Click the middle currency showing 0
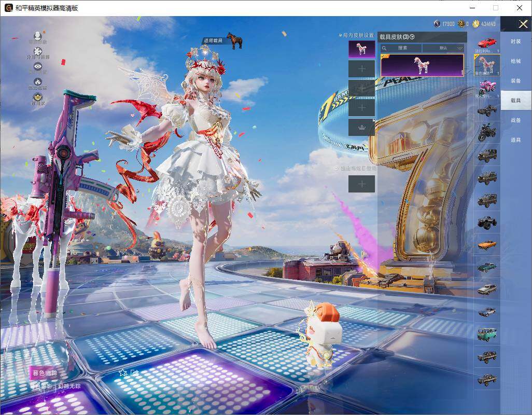 click(464, 24)
